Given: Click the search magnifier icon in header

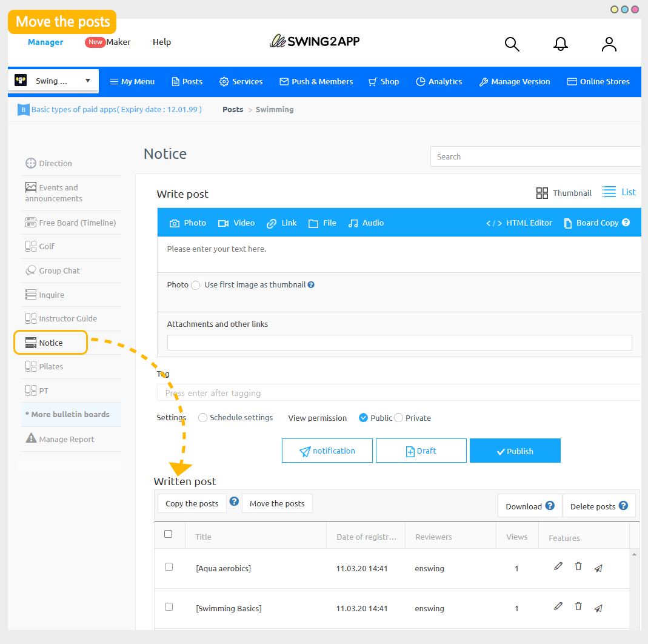Looking at the screenshot, I should pyautogui.click(x=512, y=44).
